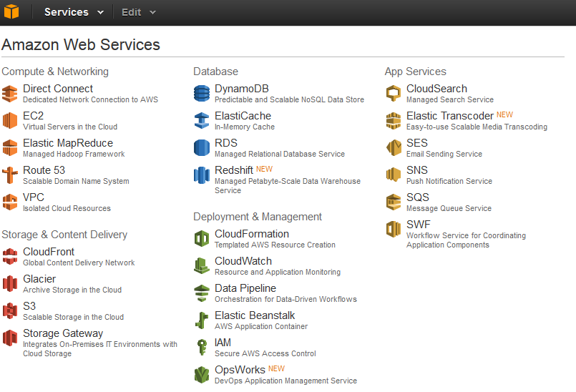Click the Elastic Beanstalk icon

click(x=202, y=320)
